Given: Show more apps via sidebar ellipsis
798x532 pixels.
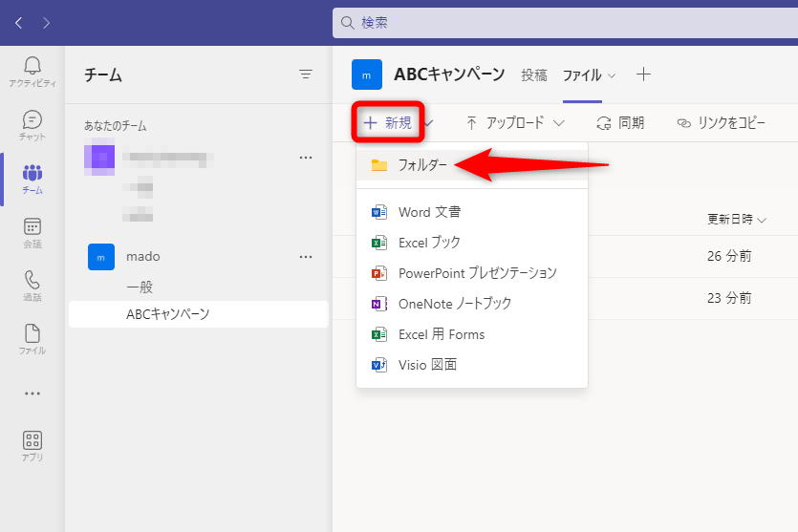Looking at the screenshot, I should 32,394.
